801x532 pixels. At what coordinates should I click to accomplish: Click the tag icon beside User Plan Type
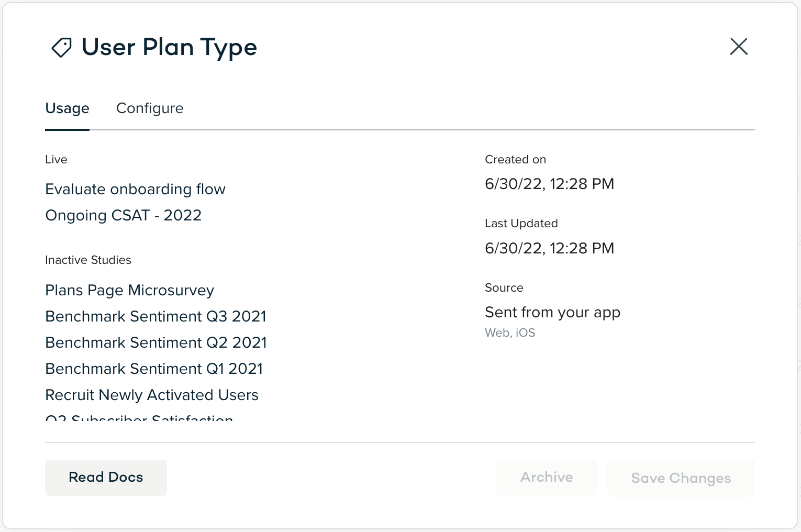pos(61,48)
